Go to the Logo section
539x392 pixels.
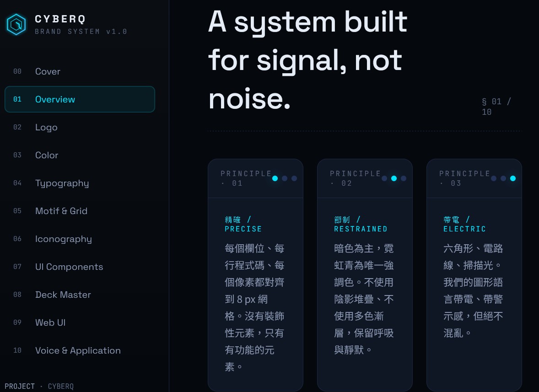[46, 127]
